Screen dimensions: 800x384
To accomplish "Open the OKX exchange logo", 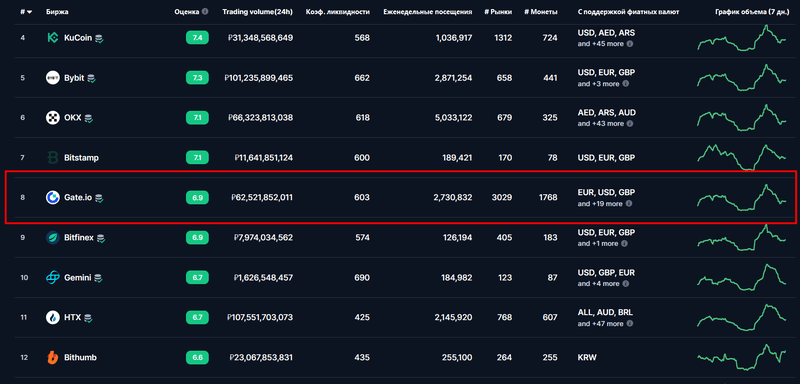I will [x=53, y=118].
